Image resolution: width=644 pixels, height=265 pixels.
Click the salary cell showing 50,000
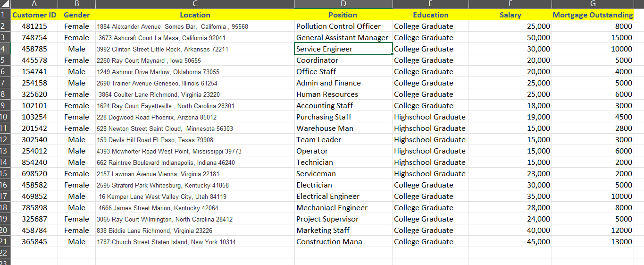(x=510, y=38)
